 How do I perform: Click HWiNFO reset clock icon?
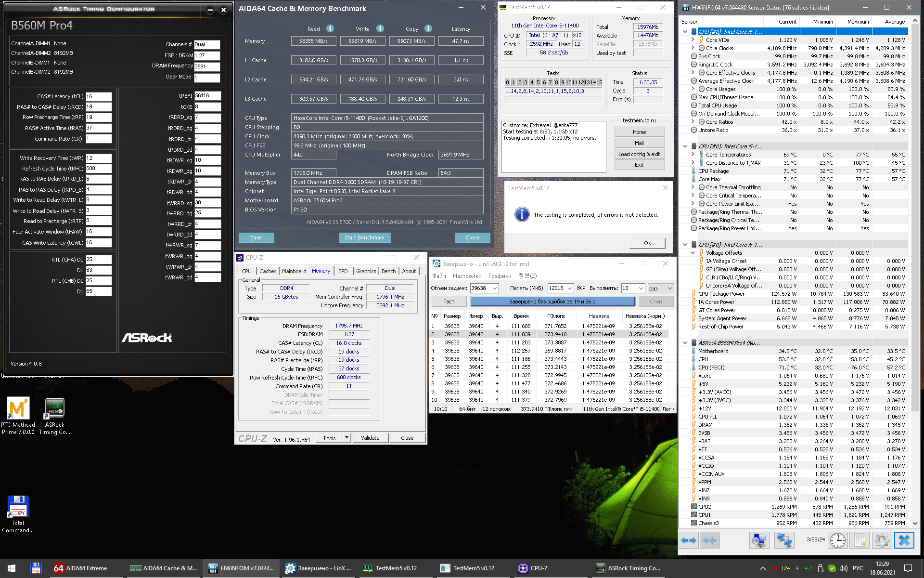pos(837,540)
